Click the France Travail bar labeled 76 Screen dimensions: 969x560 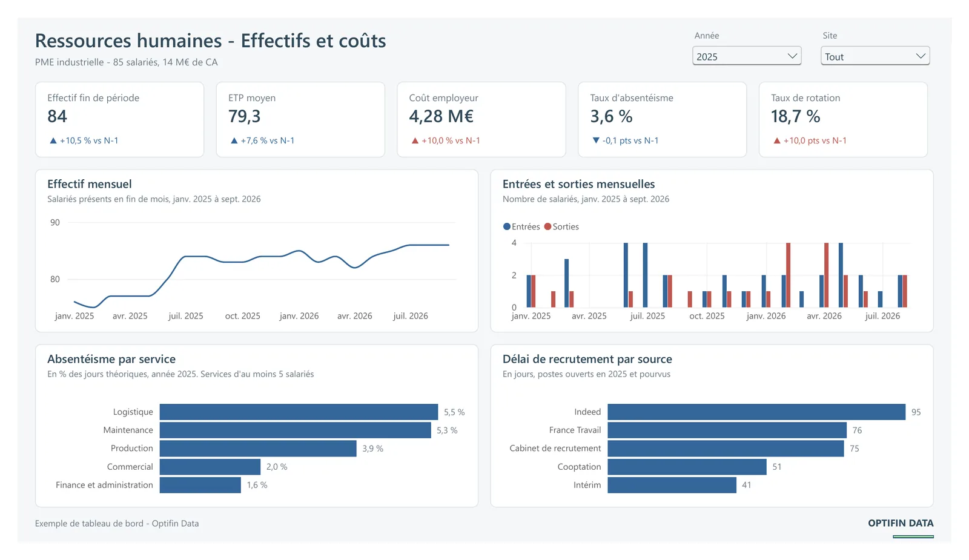tap(727, 430)
